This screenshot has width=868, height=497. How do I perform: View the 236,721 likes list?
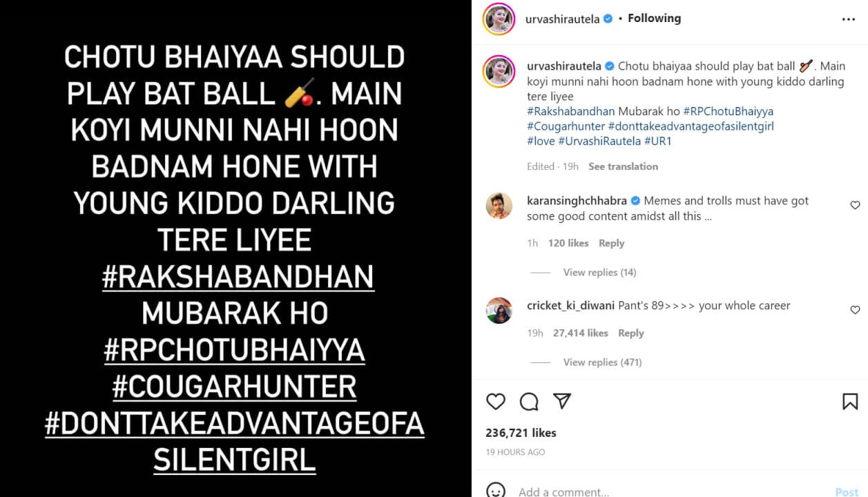coord(521,433)
